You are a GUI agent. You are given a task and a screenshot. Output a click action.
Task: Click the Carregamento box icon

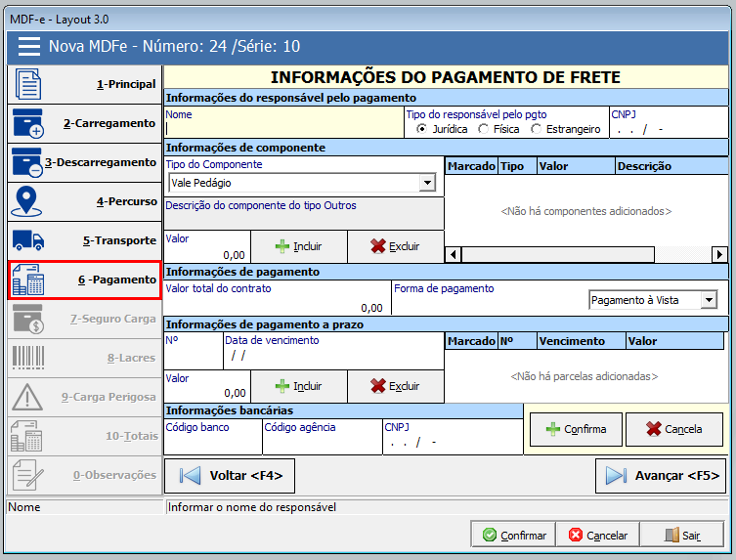click(x=28, y=123)
